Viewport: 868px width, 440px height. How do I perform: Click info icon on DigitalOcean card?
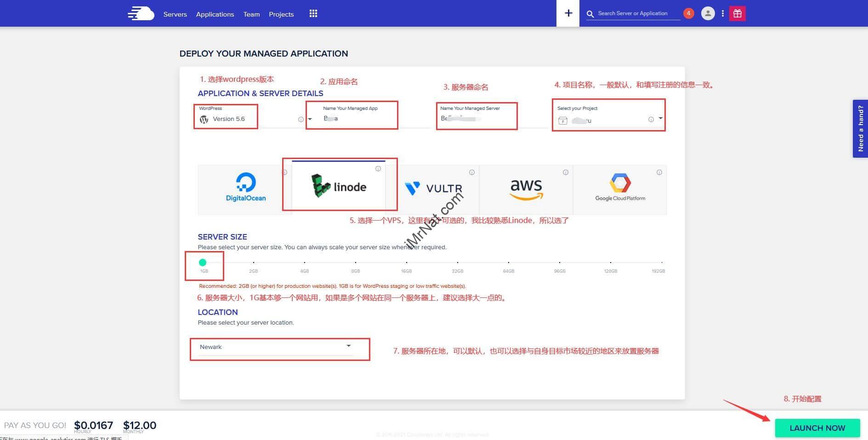coord(284,172)
